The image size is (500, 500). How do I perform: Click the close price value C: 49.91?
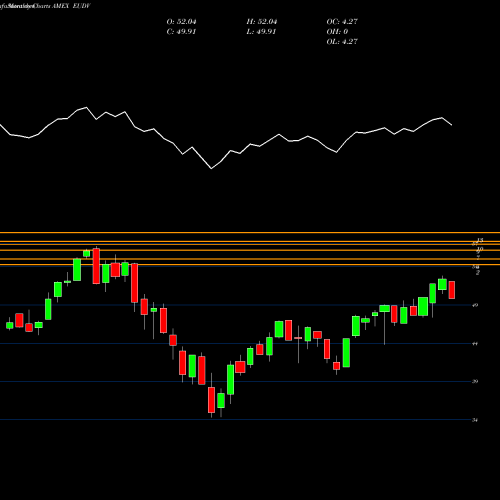pos(181,32)
